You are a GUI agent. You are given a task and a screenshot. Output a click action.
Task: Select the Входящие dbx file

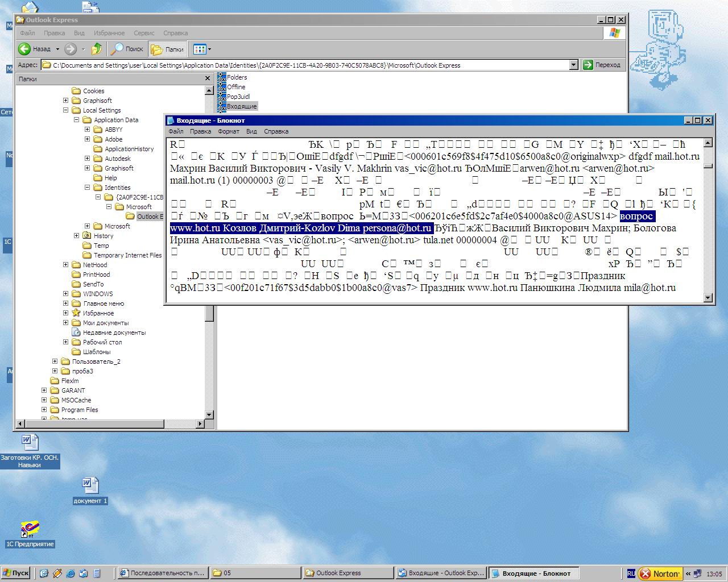pyautogui.click(x=237, y=106)
